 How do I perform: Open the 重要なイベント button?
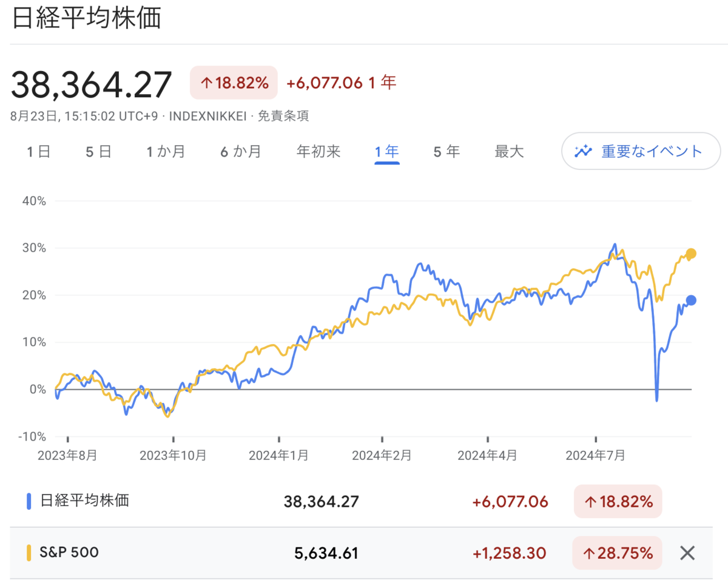[641, 151]
